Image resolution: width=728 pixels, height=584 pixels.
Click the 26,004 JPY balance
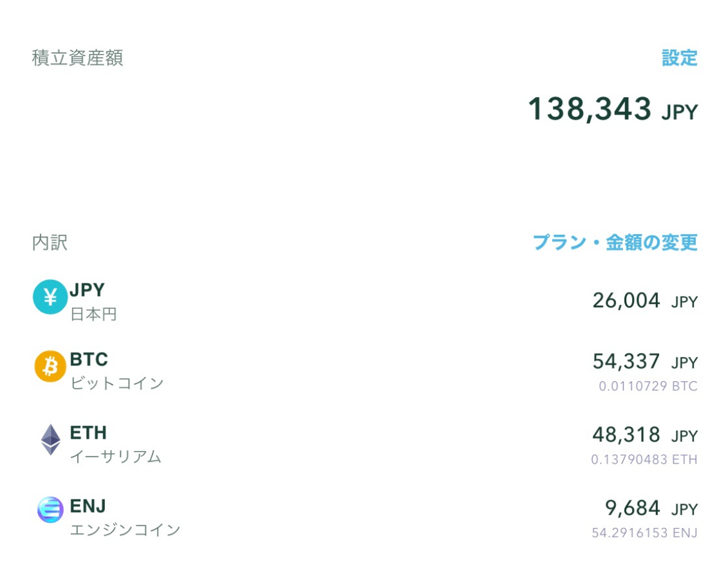coord(644,301)
